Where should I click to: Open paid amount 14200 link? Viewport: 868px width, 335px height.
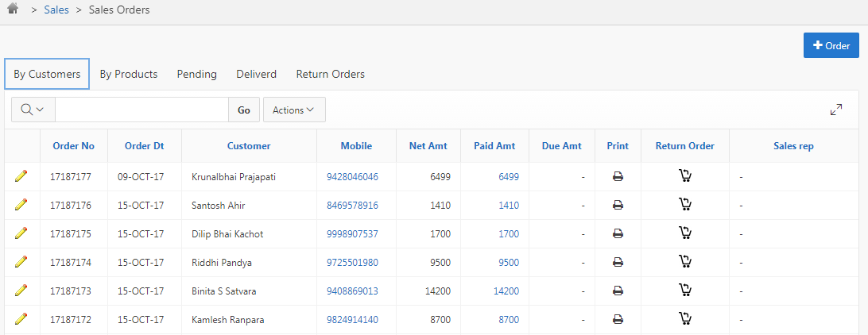coord(506,291)
